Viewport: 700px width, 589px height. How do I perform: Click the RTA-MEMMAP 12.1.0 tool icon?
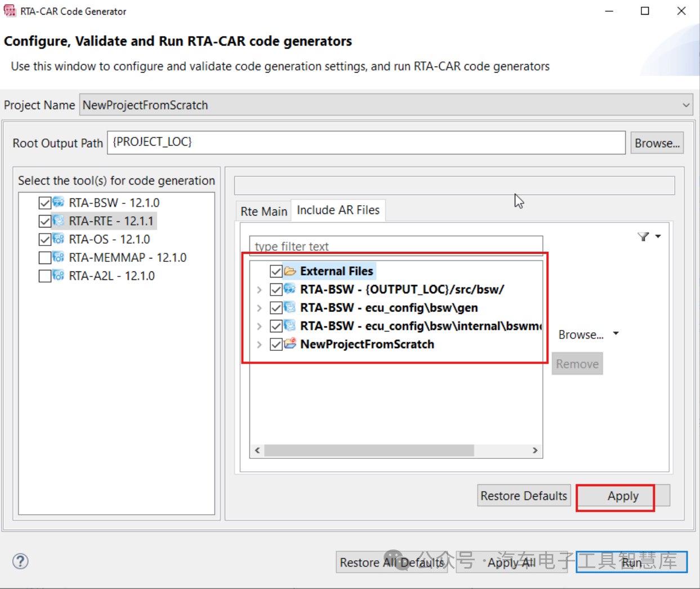(x=59, y=257)
